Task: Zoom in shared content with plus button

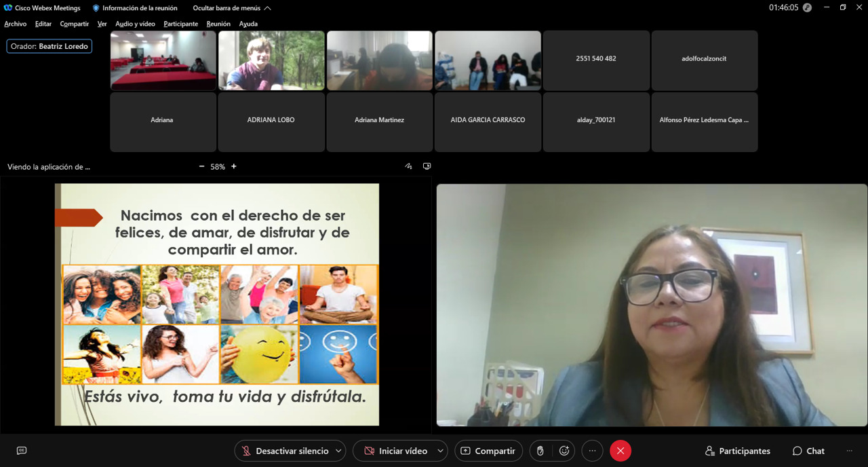Action: pos(234,166)
